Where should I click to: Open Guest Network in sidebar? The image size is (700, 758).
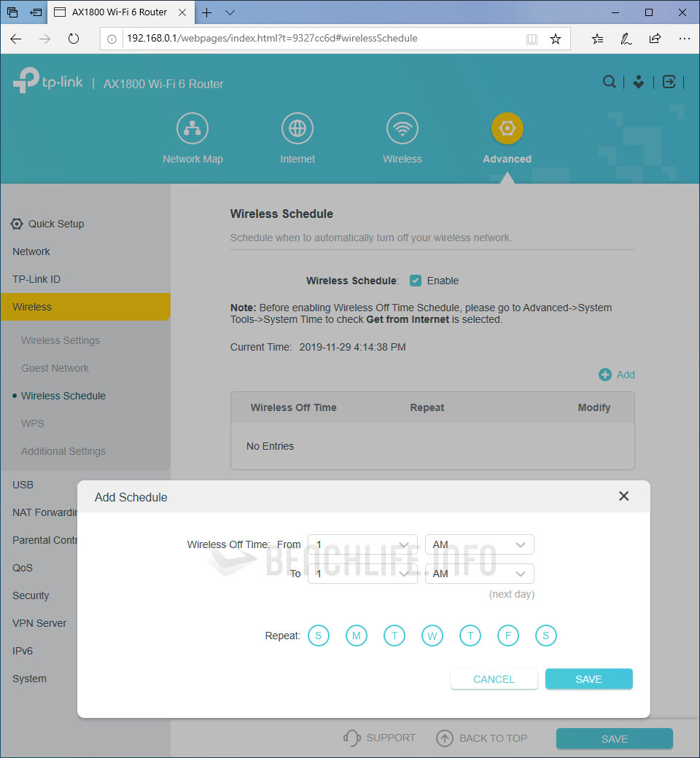[55, 368]
